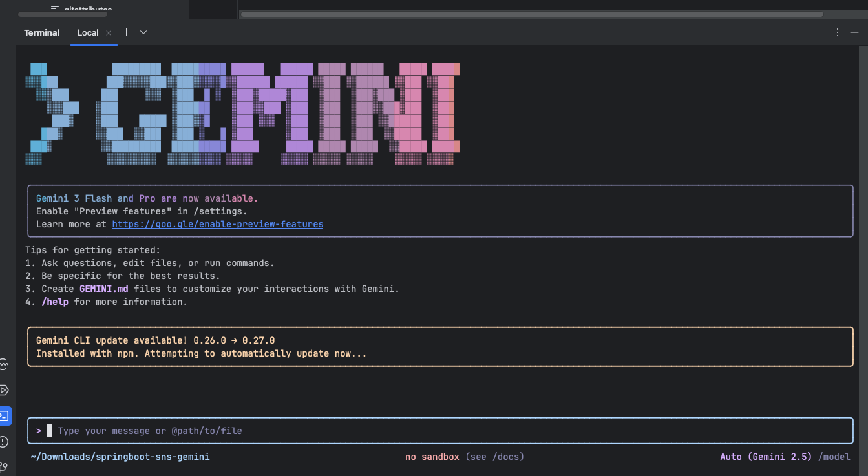Click the springboot-sns-gemini working directory path
Screen dimensions: 868x476
pos(120,457)
